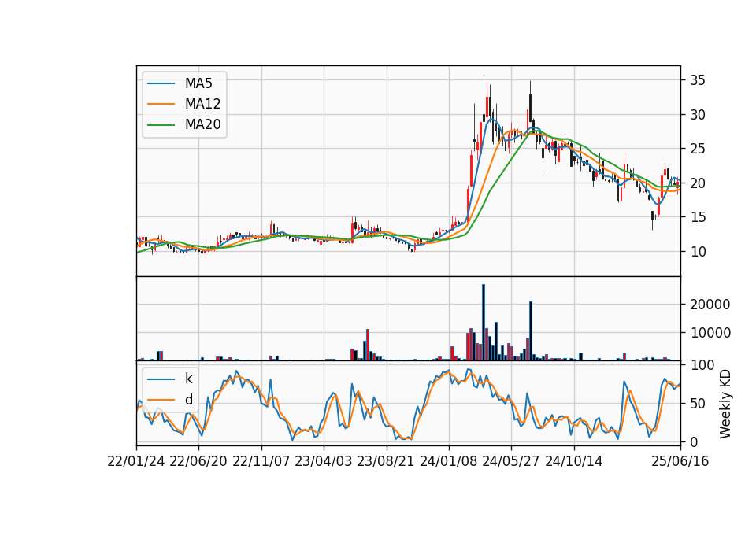Click the Weekly KD axis label
This screenshot has width=756, height=543.
click(724, 404)
